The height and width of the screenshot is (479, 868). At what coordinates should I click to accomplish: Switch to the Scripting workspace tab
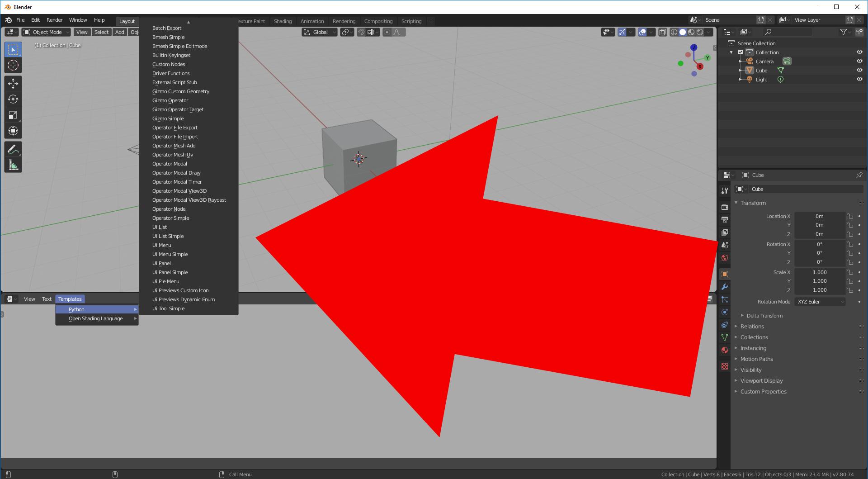pyautogui.click(x=411, y=21)
